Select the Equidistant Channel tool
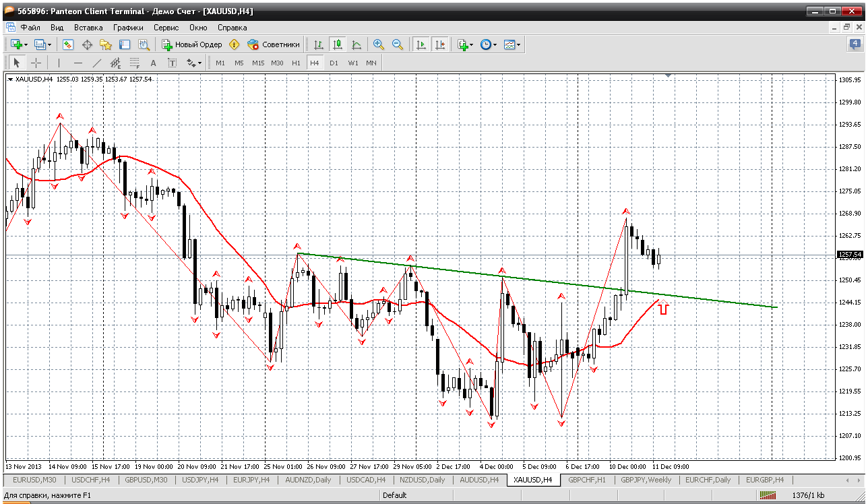The height and width of the screenshot is (504, 868). tap(115, 63)
